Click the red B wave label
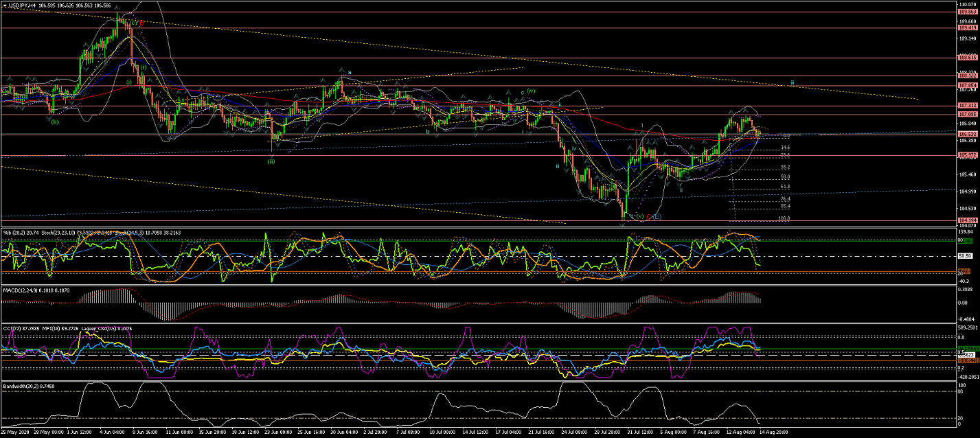This screenshot has width=980, height=438. pos(141,23)
